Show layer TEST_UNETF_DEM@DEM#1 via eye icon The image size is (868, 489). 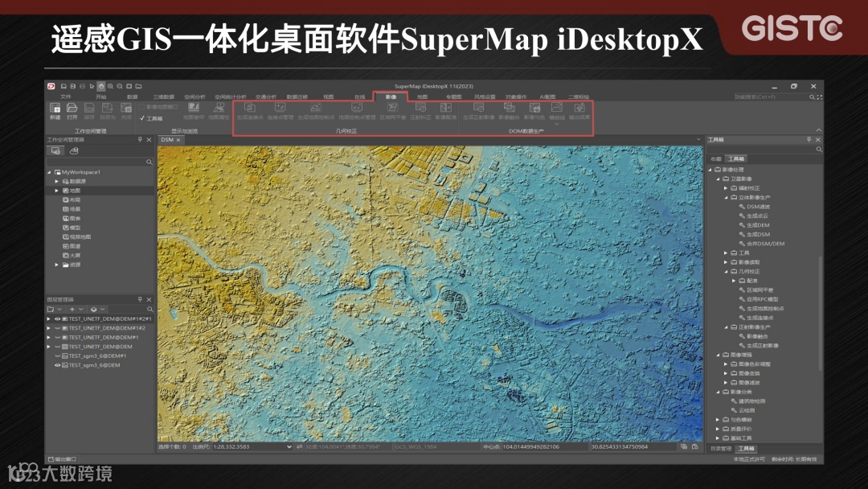pos(58,337)
